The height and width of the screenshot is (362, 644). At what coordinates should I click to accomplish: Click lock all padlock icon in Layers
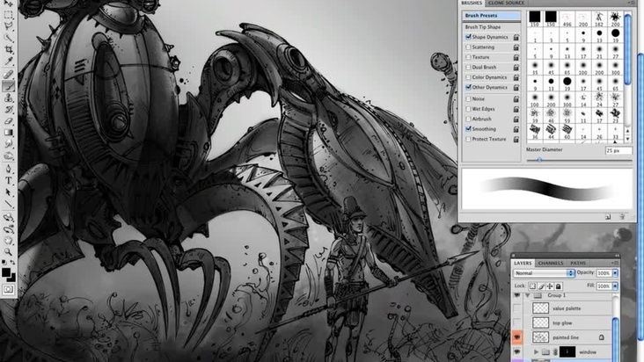pos(559,286)
